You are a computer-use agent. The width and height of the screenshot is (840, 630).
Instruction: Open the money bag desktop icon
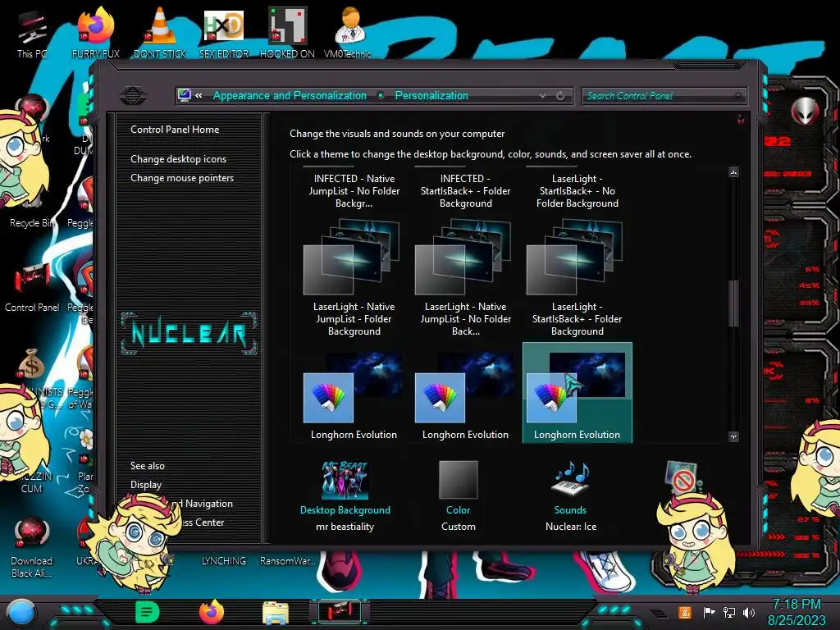31,364
